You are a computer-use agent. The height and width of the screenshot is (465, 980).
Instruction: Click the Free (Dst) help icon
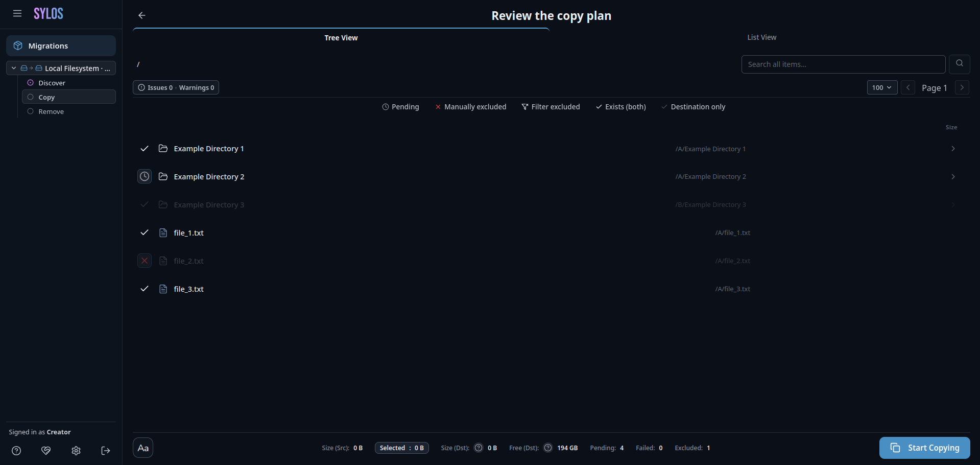click(548, 448)
